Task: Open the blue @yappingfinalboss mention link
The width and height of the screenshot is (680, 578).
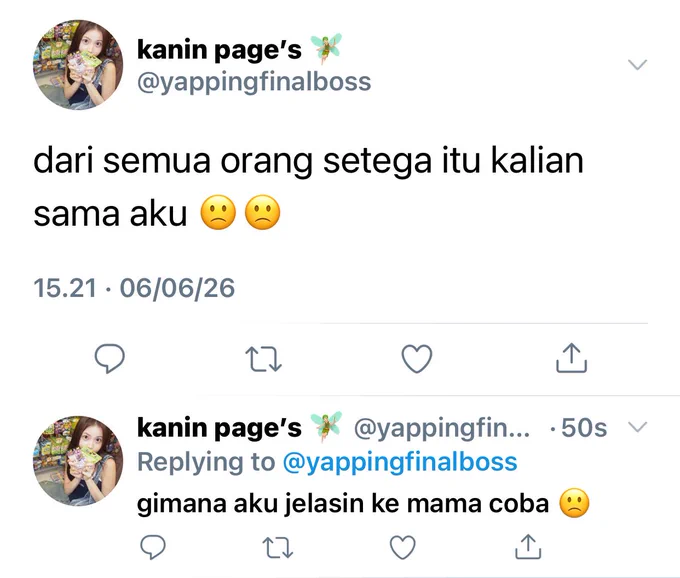Action: (400, 462)
